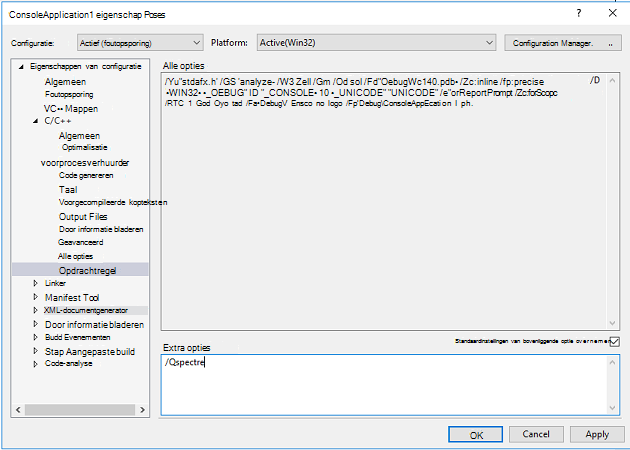Expand the XML-documentgenerator node
630x450 pixels.
coord(36,310)
